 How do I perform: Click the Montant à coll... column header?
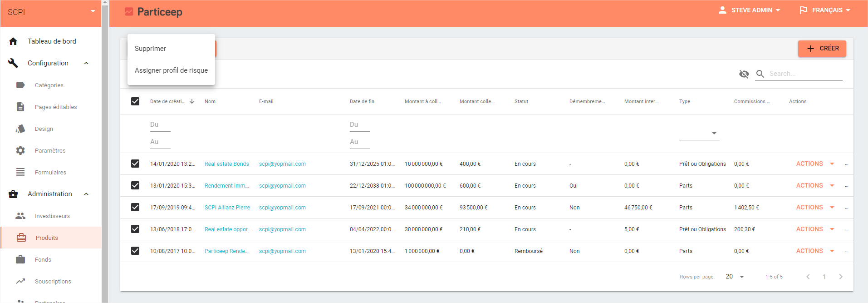click(422, 101)
